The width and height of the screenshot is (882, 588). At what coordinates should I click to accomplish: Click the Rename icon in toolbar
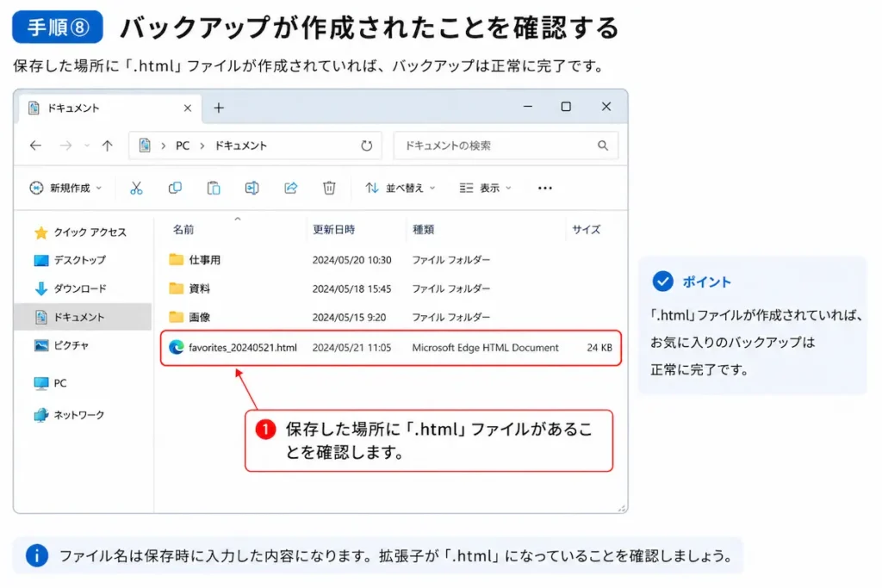click(252, 188)
